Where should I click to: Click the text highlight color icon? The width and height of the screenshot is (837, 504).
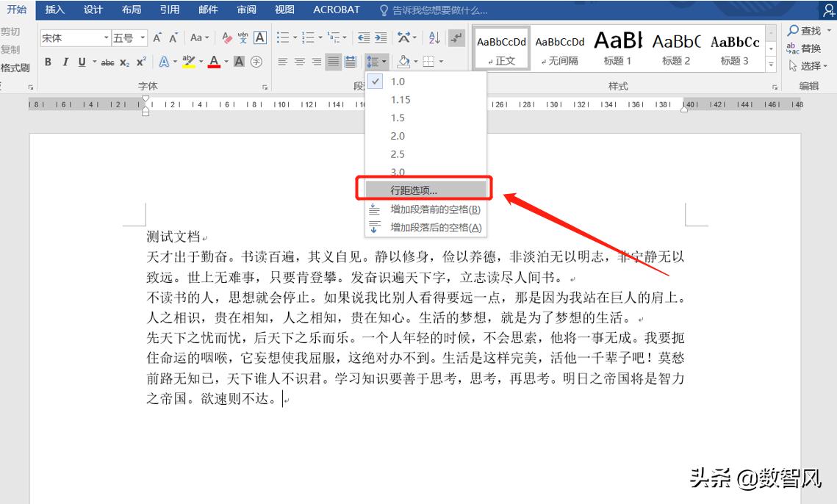tap(188, 62)
